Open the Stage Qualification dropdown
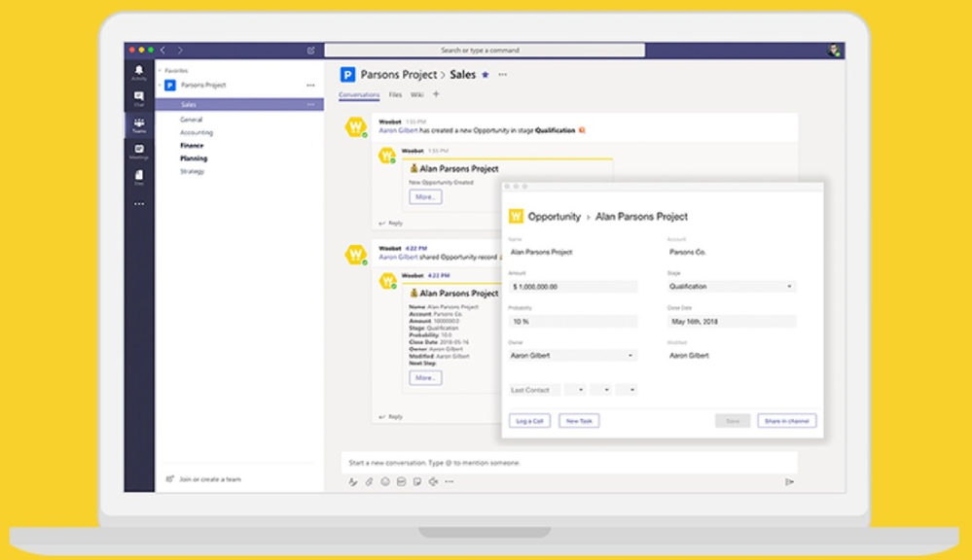This screenshot has height=560, width=972. [731, 287]
